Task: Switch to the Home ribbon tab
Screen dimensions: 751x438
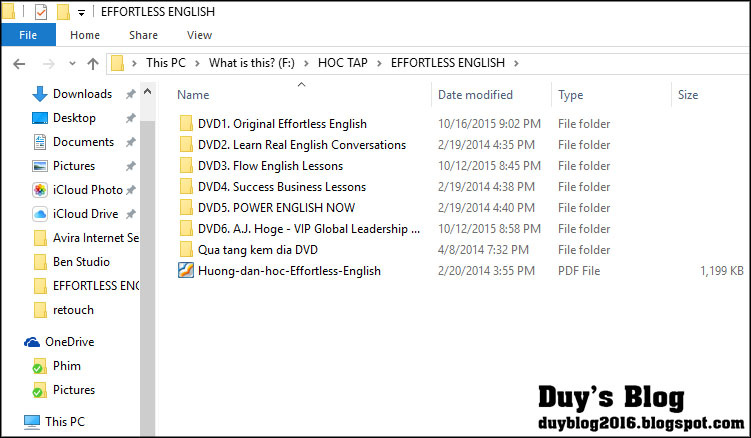Action: coord(85,35)
